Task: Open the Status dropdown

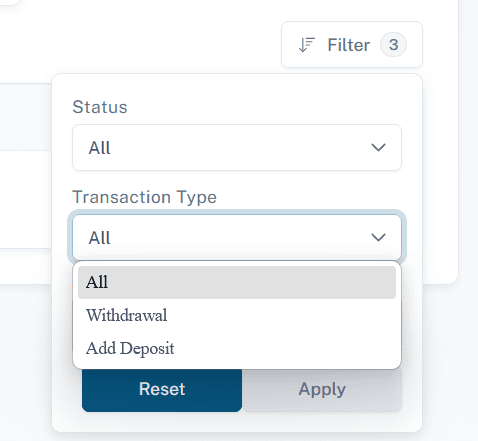Action: click(237, 148)
